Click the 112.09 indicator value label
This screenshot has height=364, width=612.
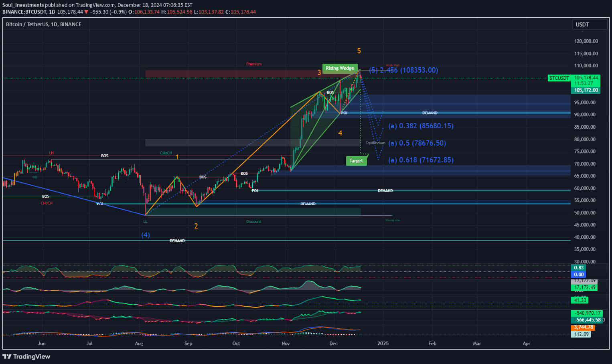point(582,334)
